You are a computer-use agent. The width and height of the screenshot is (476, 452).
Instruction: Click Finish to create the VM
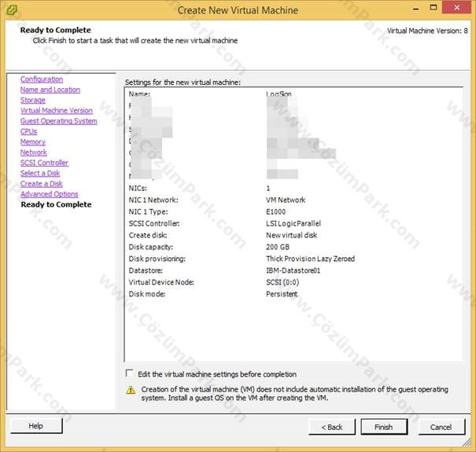[384, 427]
